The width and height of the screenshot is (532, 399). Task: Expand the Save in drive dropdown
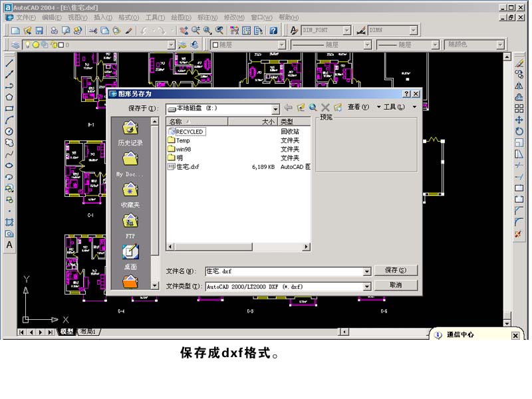pos(275,109)
